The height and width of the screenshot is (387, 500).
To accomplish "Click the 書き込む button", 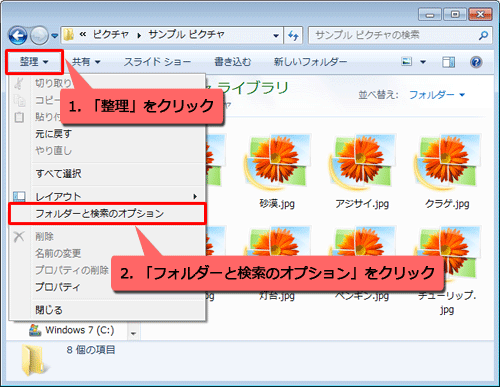I will (232, 62).
